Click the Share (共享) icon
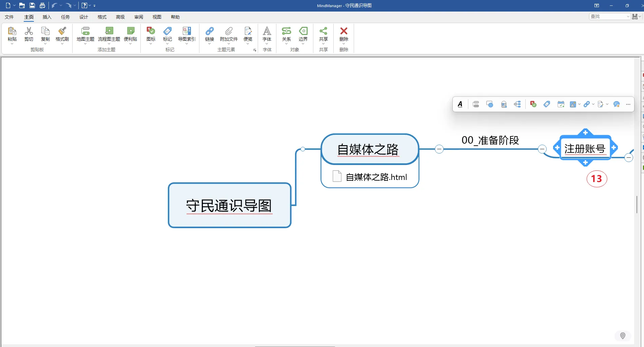This screenshot has width=644, height=347. 324,31
